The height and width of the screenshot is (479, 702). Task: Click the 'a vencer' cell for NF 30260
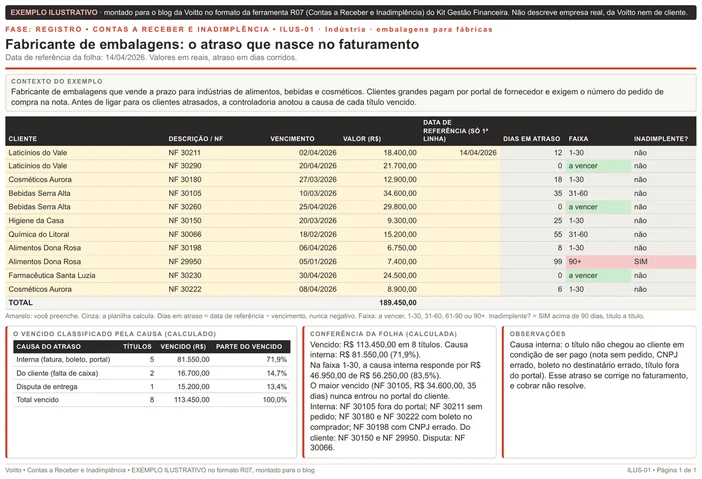pos(598,207)
